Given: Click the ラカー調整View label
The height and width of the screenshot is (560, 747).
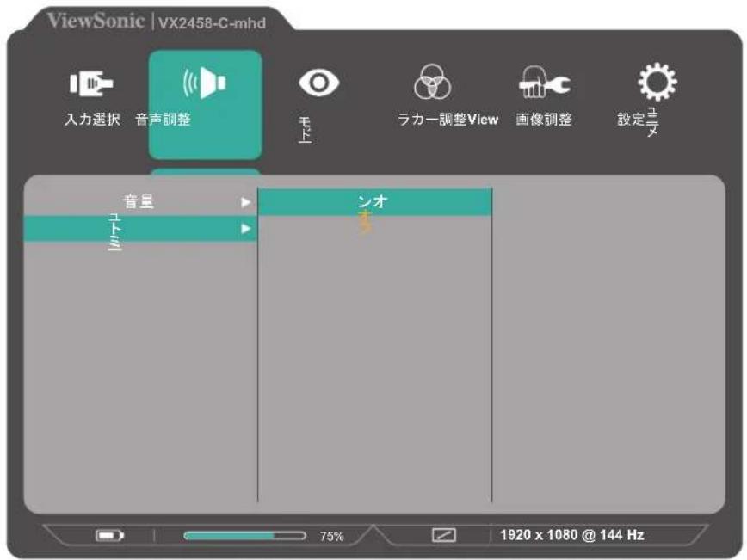Looking at the screenshot, I should [448, 119].
